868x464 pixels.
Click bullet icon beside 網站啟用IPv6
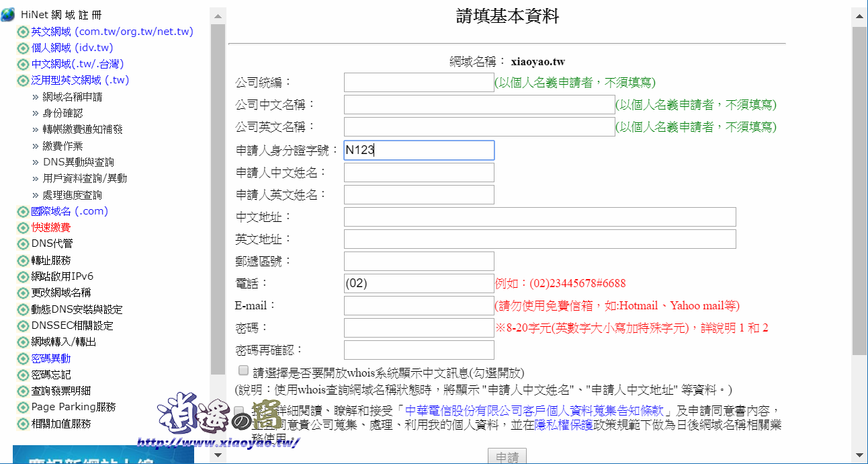pyautogui.click(x=23, y=277)
